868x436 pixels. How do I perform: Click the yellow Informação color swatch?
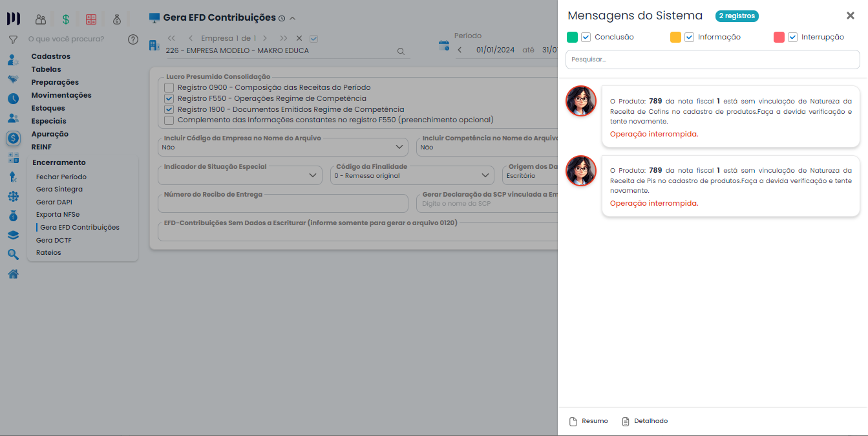point(675,37)
